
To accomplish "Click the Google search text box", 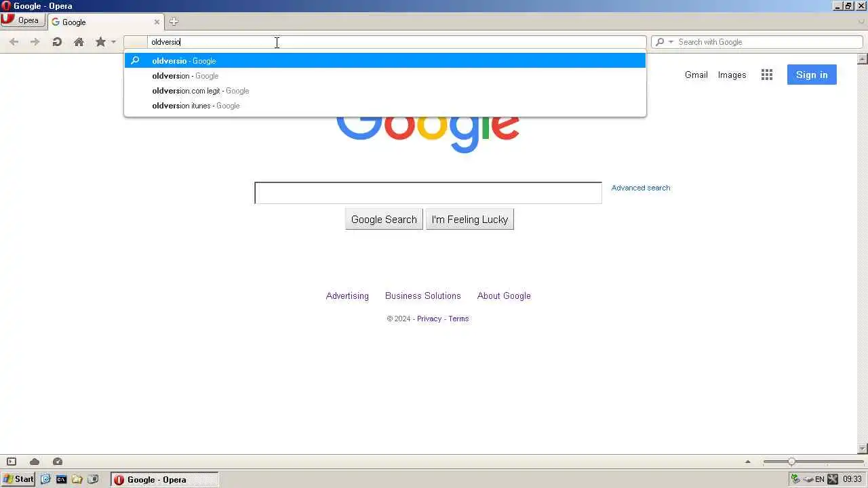I will pyautogui.click(x=428, y=193).
